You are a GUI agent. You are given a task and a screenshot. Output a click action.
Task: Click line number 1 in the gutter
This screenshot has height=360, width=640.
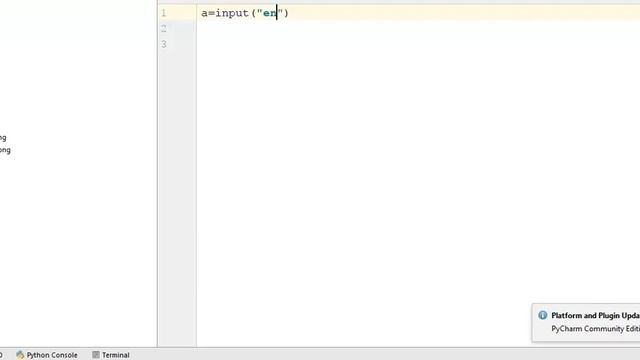pos(164,13)
